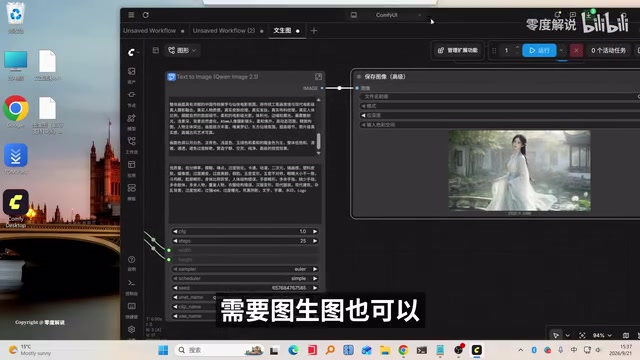Open the 模板 templates sidebar panel
The width and height of the screenshot is (640, 360).
(131, 191)
